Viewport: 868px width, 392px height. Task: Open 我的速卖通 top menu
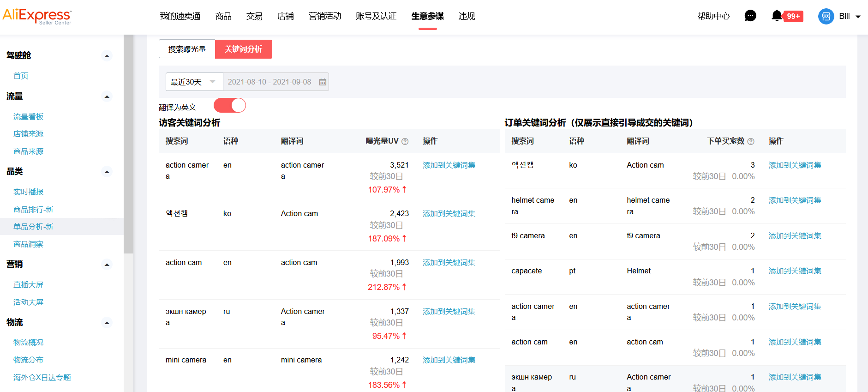[180, 16]
